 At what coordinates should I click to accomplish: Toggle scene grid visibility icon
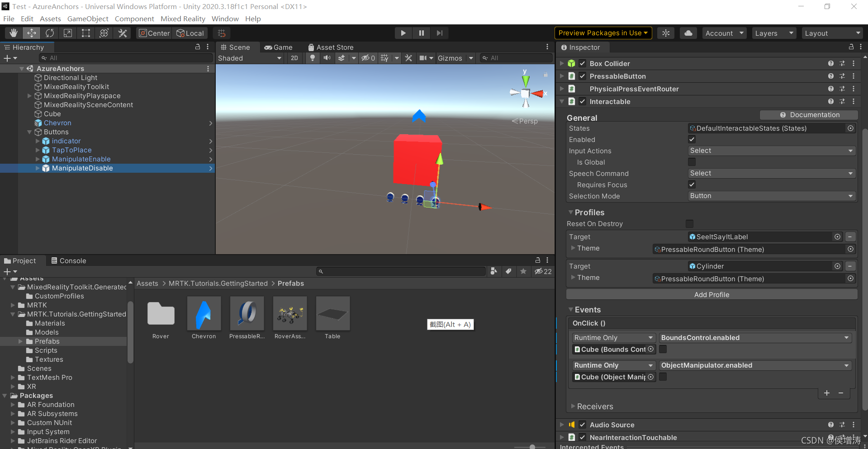tap(384, 58)
